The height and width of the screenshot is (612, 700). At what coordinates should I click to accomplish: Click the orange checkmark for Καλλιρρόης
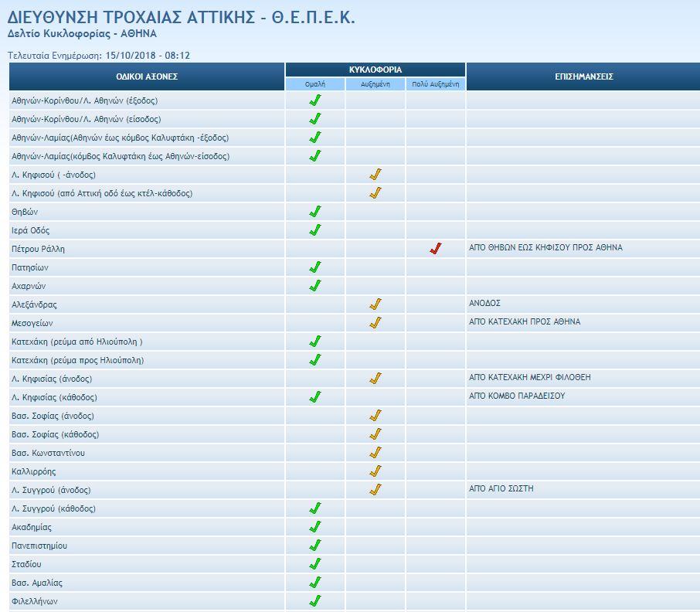point(375,471)
